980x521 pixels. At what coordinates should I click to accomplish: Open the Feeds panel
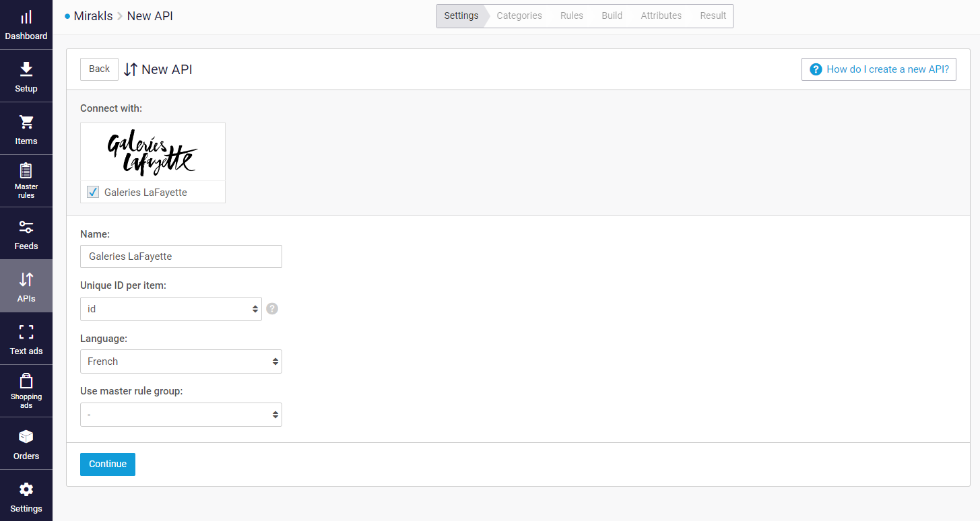26,233
